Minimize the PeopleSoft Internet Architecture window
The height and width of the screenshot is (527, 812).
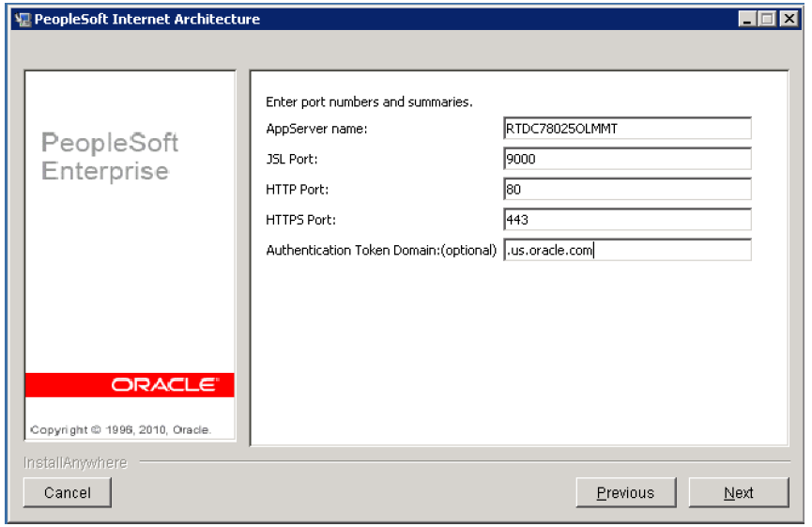coord(746,19)
